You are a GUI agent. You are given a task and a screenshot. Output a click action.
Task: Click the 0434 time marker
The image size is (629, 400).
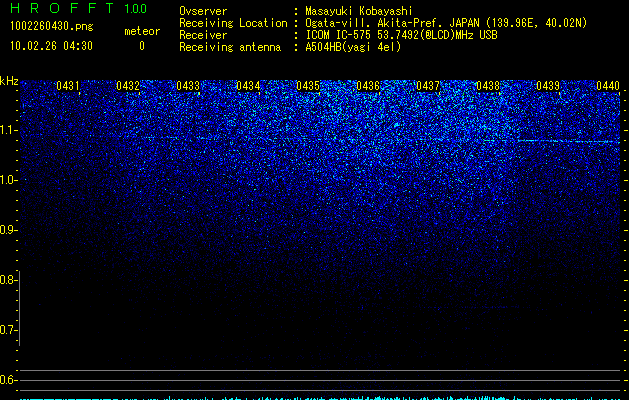248,86
